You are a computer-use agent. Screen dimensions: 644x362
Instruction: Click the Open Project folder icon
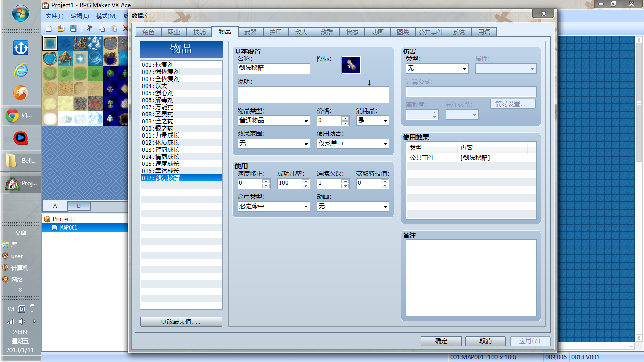pos(61,28)
